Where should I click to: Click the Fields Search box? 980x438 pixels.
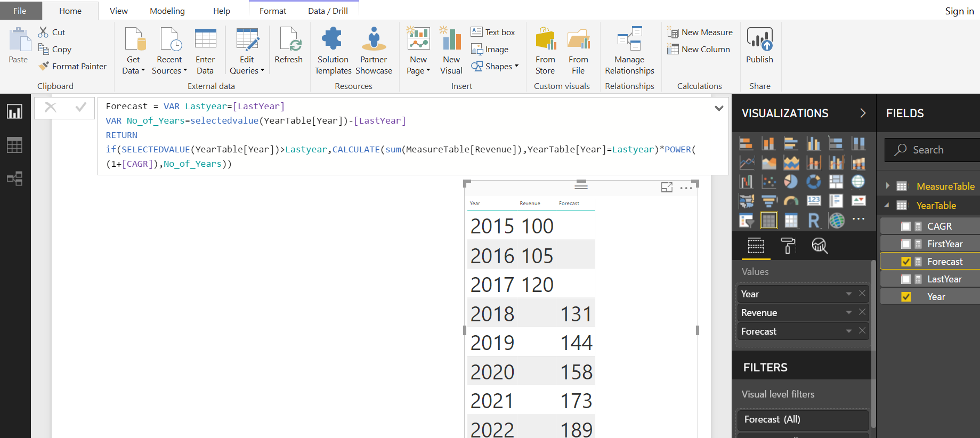coord(932,150)
